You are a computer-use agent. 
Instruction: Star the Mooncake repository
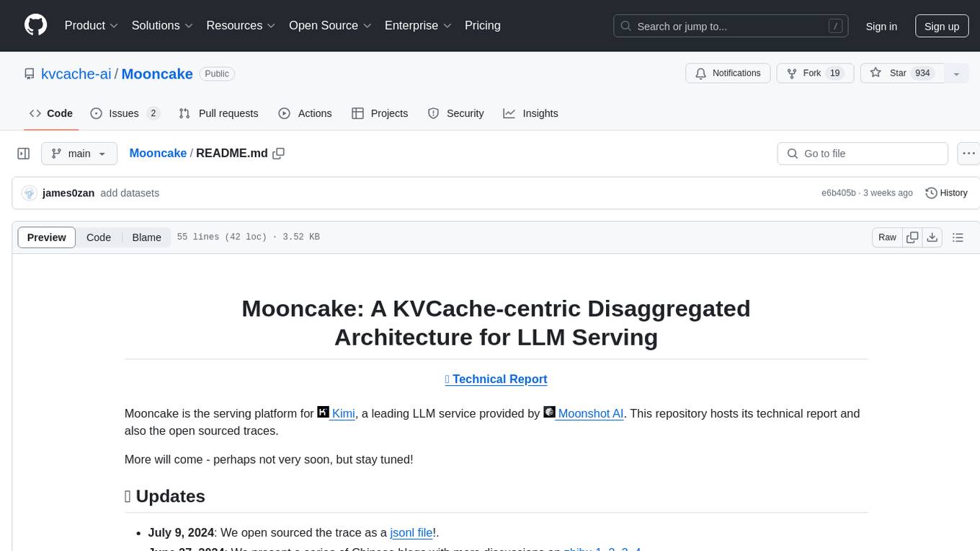[x=901, y=74]
